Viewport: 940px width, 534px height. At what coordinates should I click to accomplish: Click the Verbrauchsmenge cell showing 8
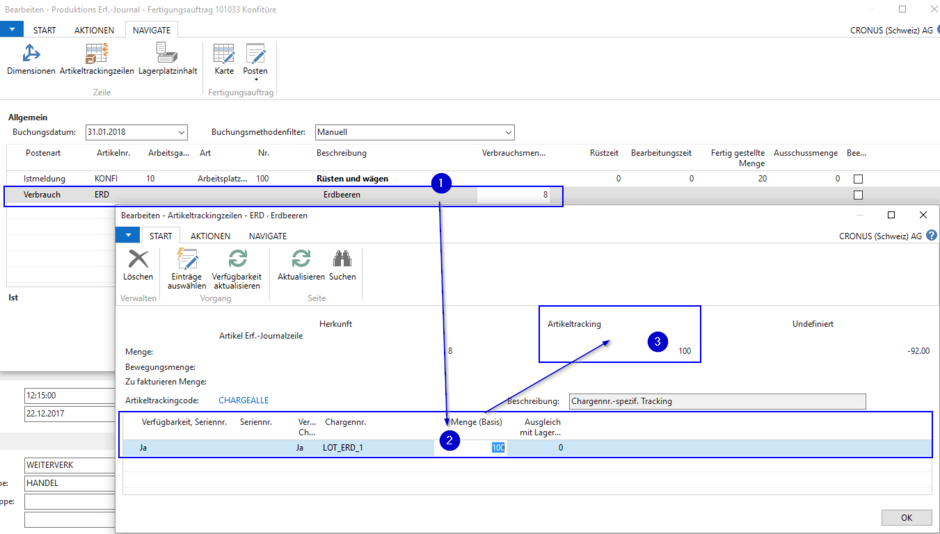(514, 195)
